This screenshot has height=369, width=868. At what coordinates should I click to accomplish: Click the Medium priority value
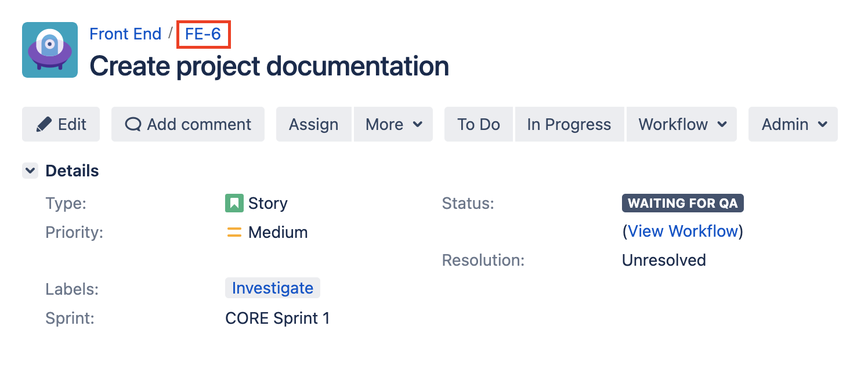[x=278, y=233]
